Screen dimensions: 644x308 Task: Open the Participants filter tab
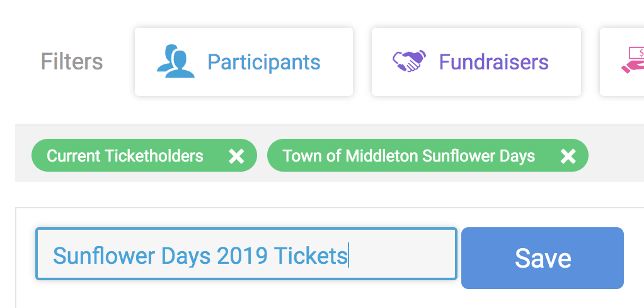[243, 62]
